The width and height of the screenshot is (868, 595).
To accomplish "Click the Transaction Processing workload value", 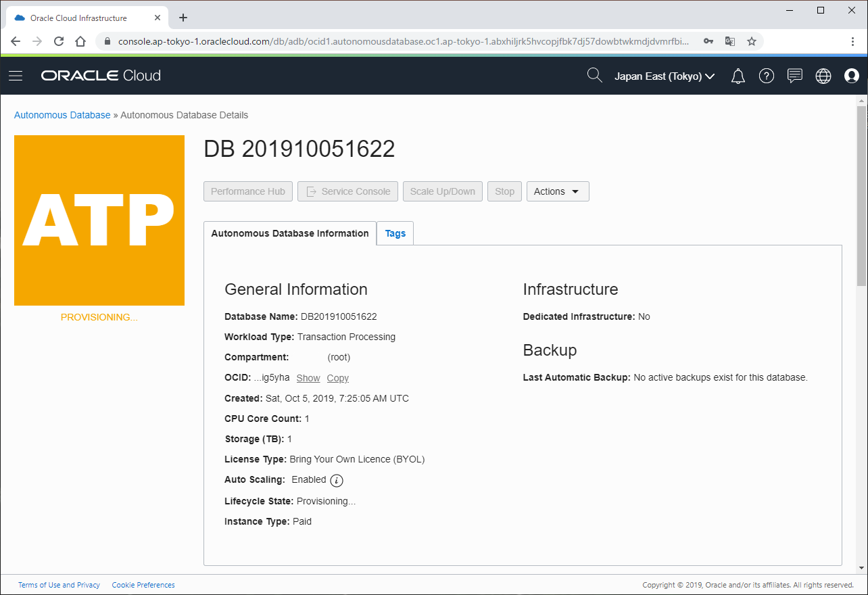I will tap(346, 337).
